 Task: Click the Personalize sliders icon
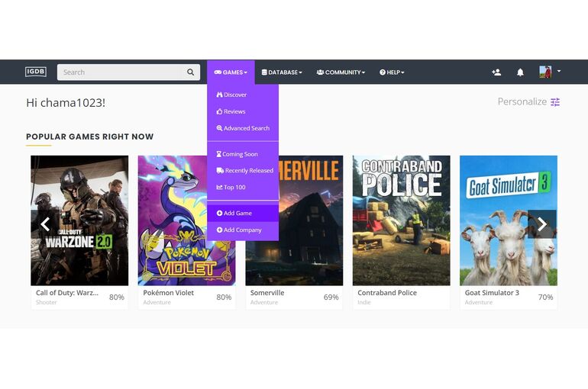tap(555, 102)
